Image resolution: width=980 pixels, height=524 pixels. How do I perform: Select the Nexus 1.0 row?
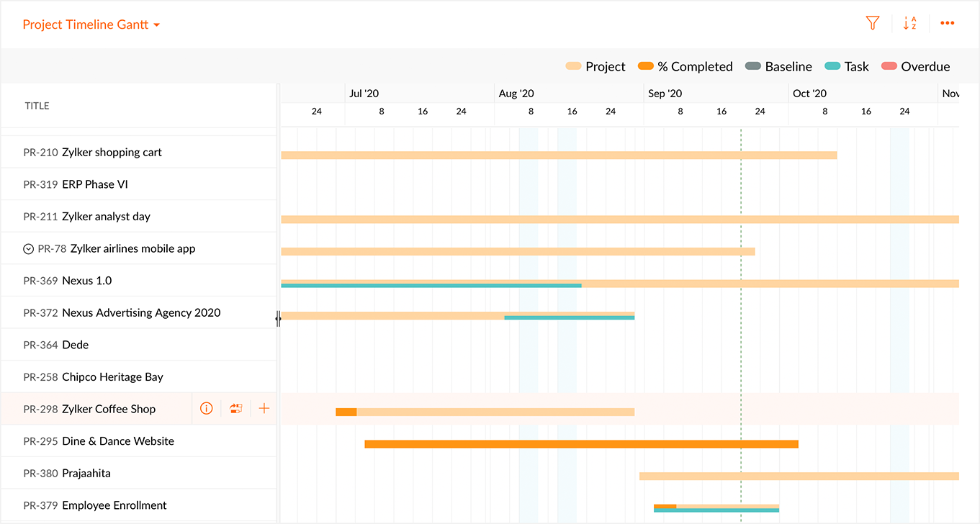pyautogui.click(x=86, y=280)
